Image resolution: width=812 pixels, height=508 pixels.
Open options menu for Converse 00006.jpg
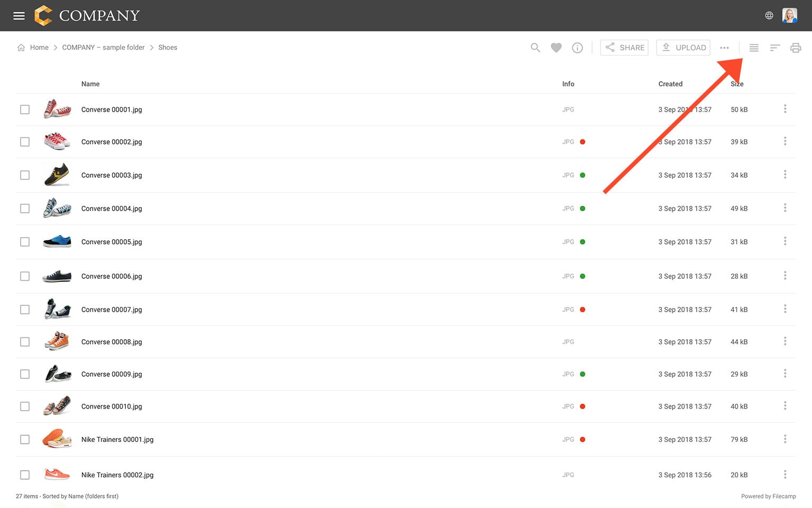click(785, 275)
